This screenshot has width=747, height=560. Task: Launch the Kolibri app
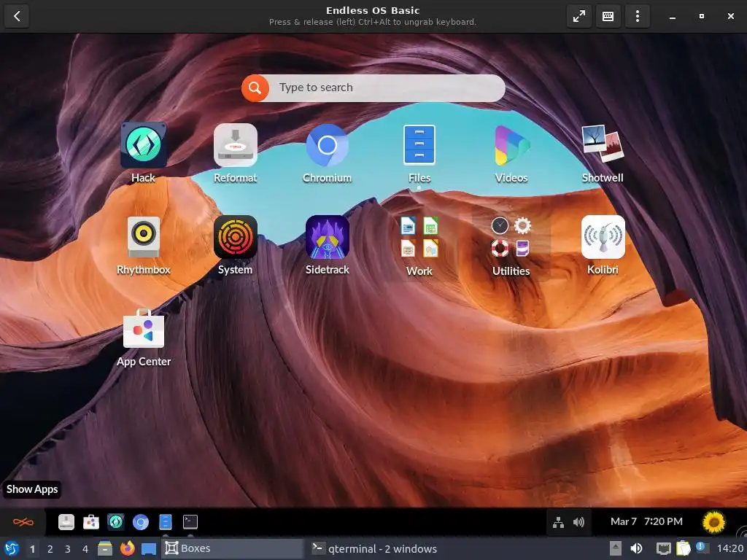click(603, 237)
